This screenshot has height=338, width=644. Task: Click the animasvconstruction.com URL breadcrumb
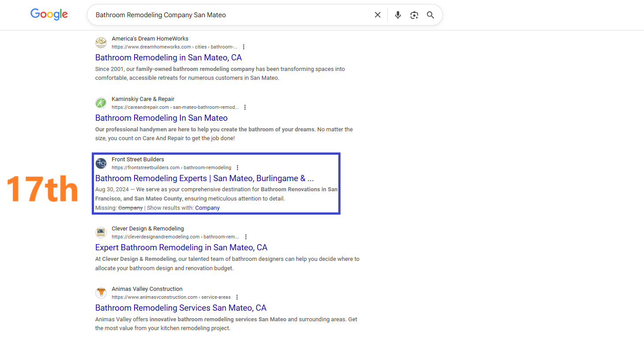(171, 297)
